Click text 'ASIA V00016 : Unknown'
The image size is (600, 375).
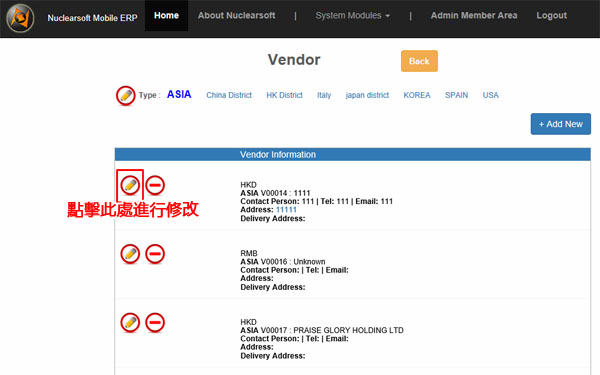(283, 262)
